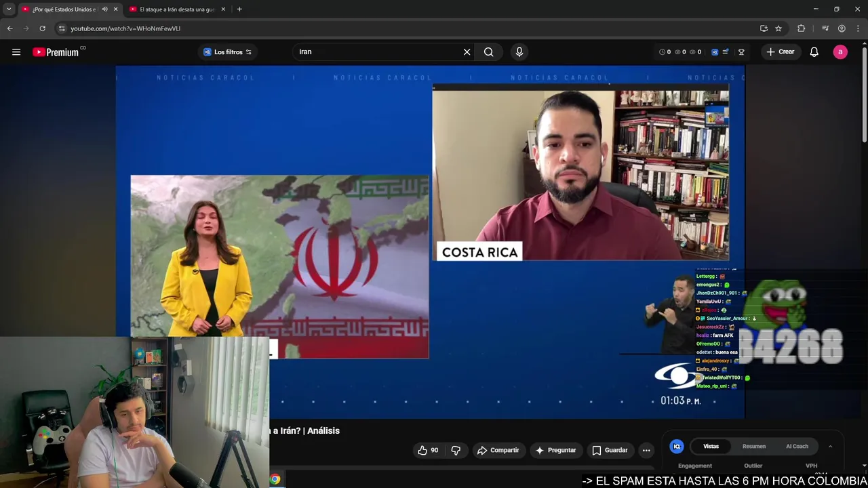Start voice search with the microphone

[x=519, y=52]
